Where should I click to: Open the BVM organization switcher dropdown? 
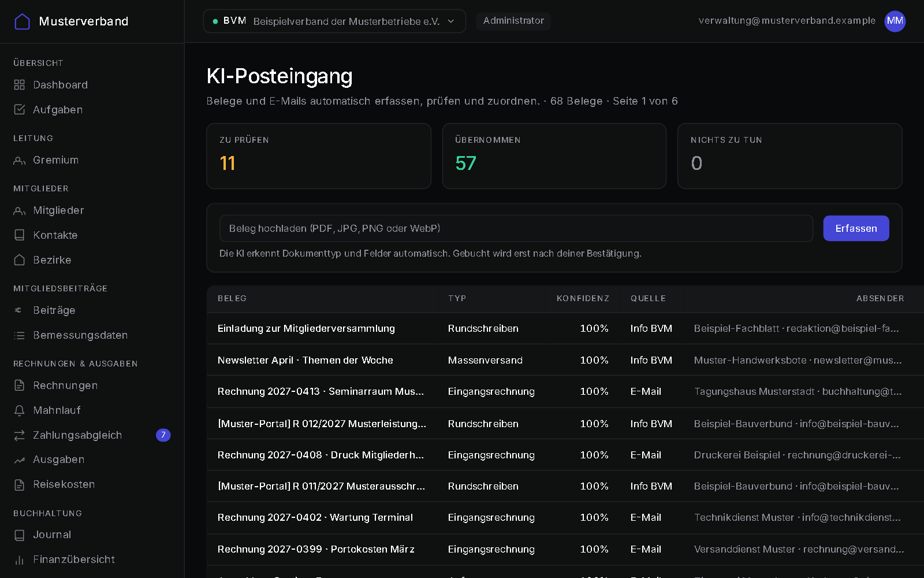pos(334,21)
